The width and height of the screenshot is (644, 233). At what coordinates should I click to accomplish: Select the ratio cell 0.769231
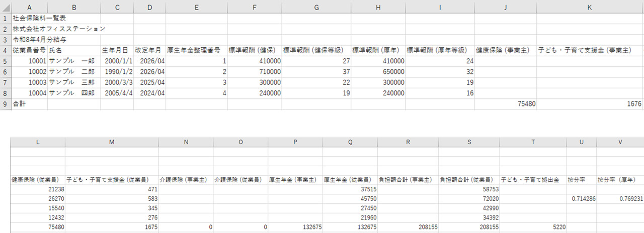click(x=620, y=199)
